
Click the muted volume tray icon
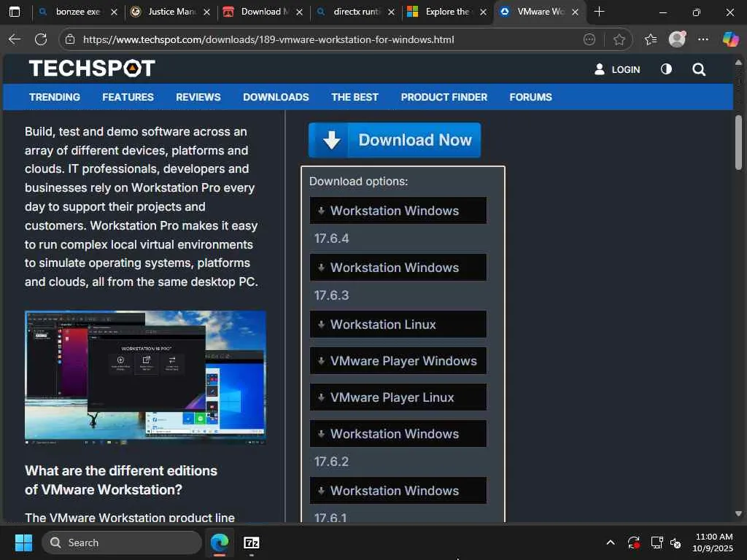click(676, 542)
